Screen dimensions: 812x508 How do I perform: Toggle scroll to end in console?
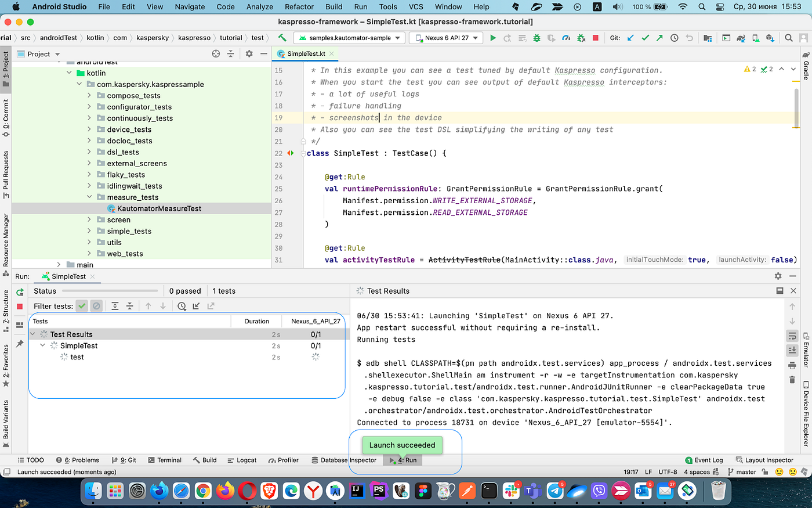tap(792, 350)
